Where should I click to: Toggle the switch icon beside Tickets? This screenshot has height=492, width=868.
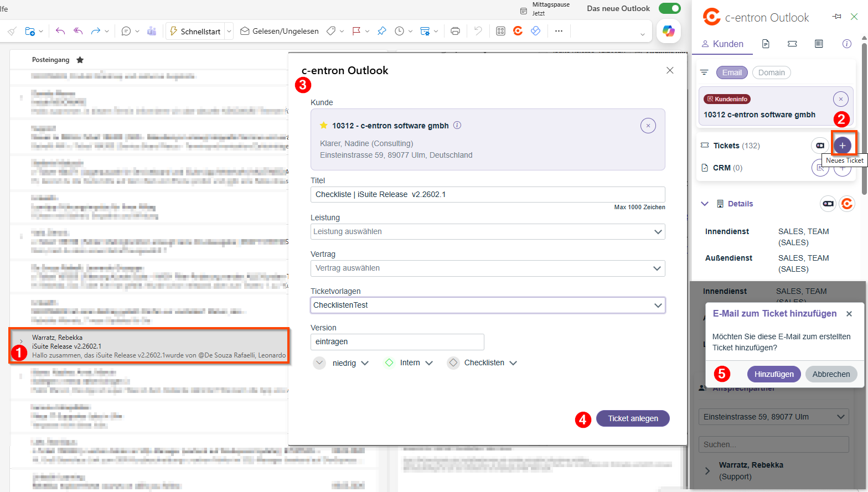pyautogui.click(x=820, y=146)
